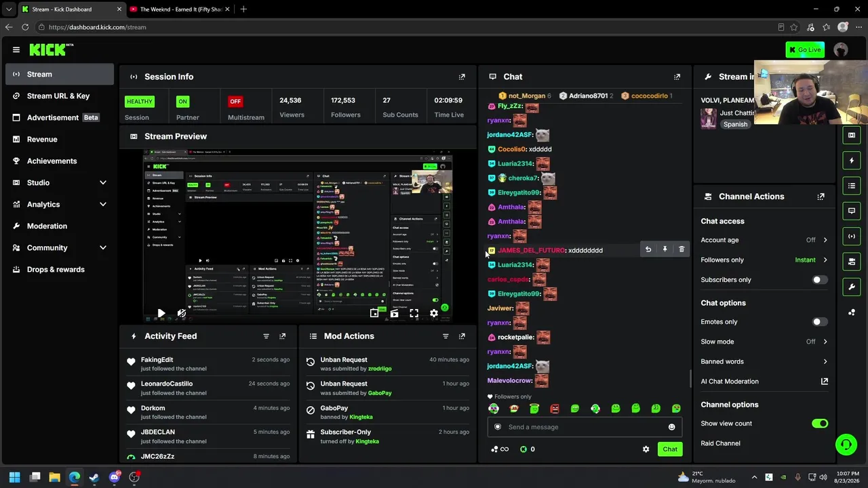Toggle stream info wrench widget in sidebar

[x=852, y=287]
